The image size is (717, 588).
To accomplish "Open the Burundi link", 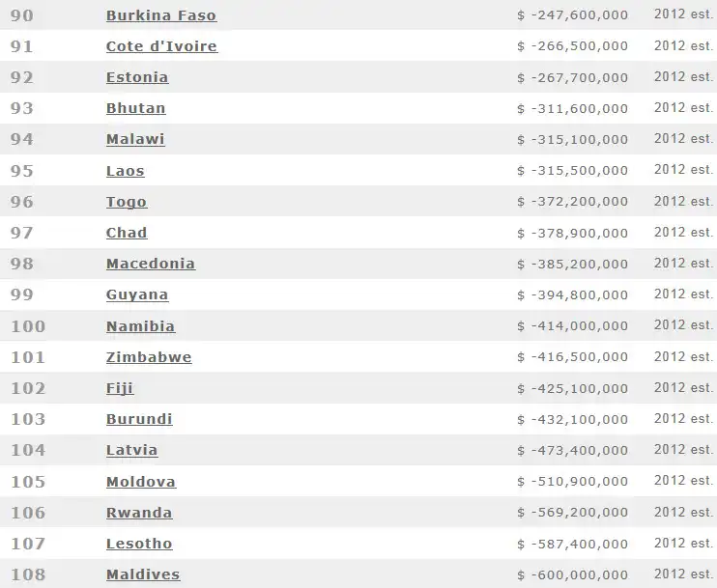I will pyautogui.click(x=139, y=419).
